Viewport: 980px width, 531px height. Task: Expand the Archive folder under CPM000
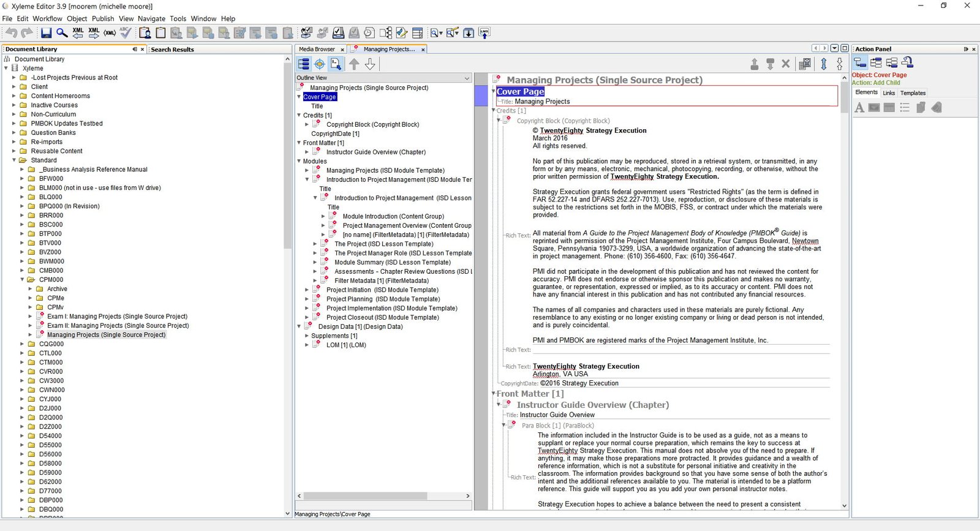30,289
